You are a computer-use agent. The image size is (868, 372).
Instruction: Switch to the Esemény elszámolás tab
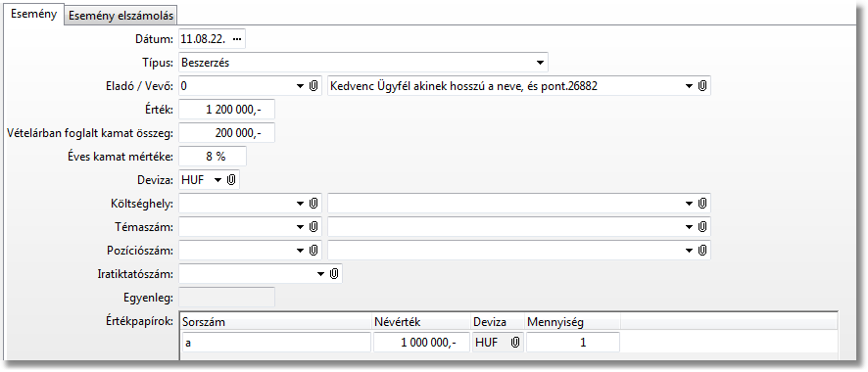coord(121,16)
